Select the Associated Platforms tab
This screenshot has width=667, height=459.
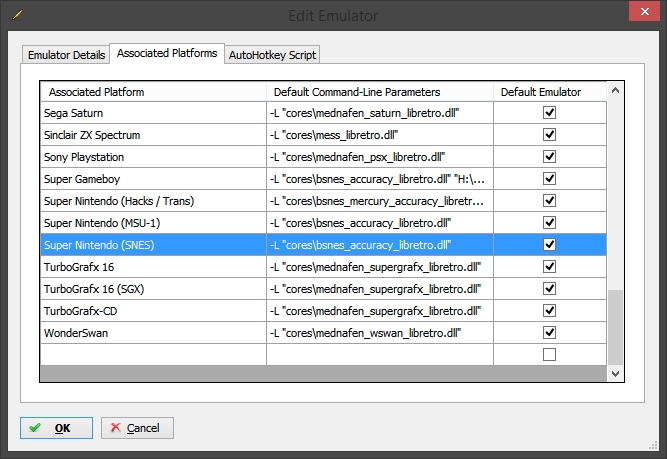click(166, 53)
